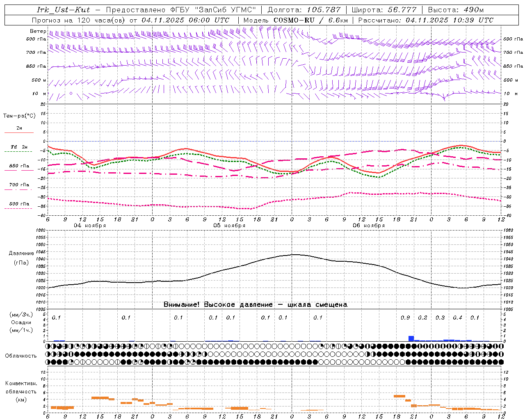This screenshot has width=525, height=420.
Task: Click the computed time Рассчитано: 04.11.2025 10:39 UTC
Action: click(x=426, y=20)
